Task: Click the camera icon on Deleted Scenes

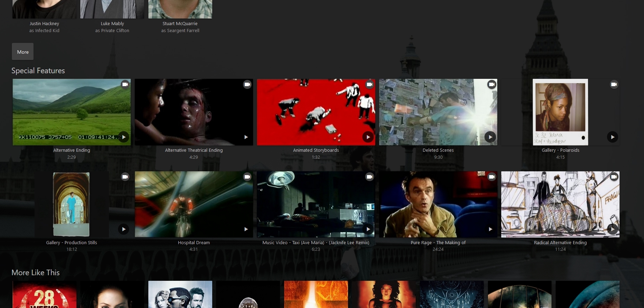Action: [x=491, y=84]
